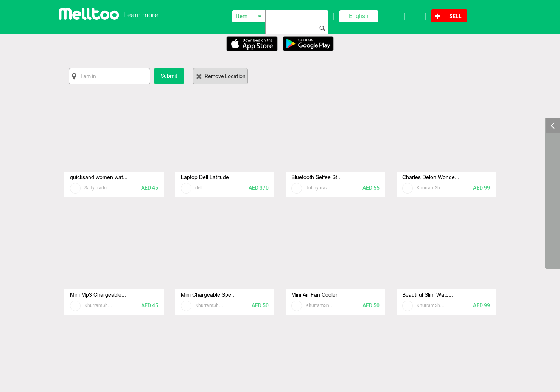The width and height of the screenshot is (560, 392).
Task: Open the Laptop Dell Latitude listing
Action: pos(204,177)
